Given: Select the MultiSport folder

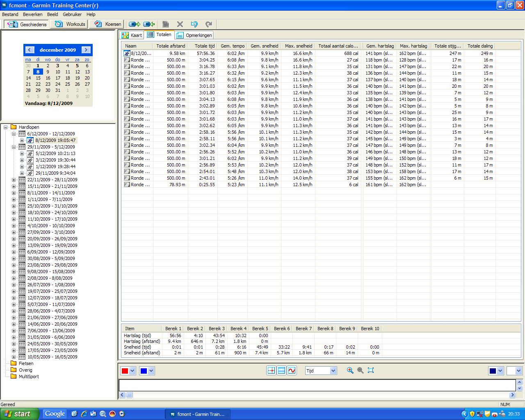Looking at the screenshot, I should click(x=29, y=377).
